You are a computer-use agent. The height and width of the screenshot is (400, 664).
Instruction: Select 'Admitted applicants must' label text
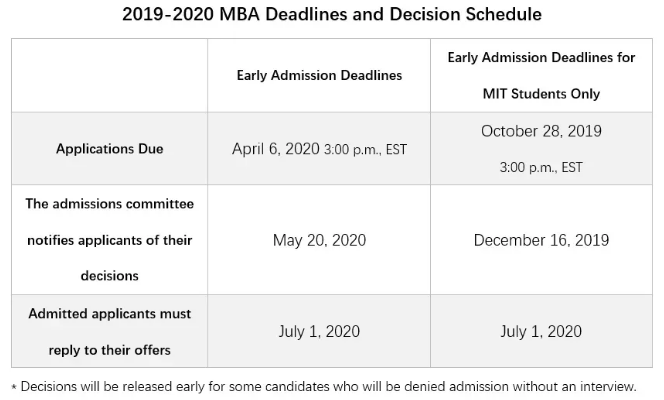[110, 314]
